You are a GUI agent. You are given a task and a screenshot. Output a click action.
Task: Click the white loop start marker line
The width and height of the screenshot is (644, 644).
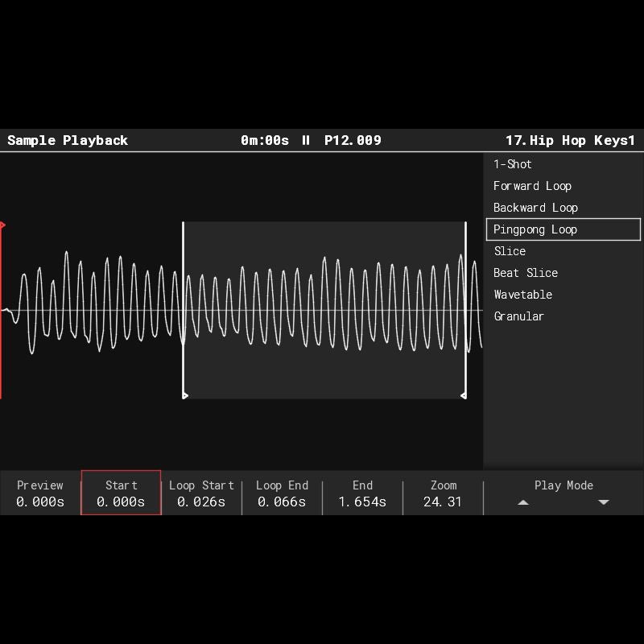[184, 310]
